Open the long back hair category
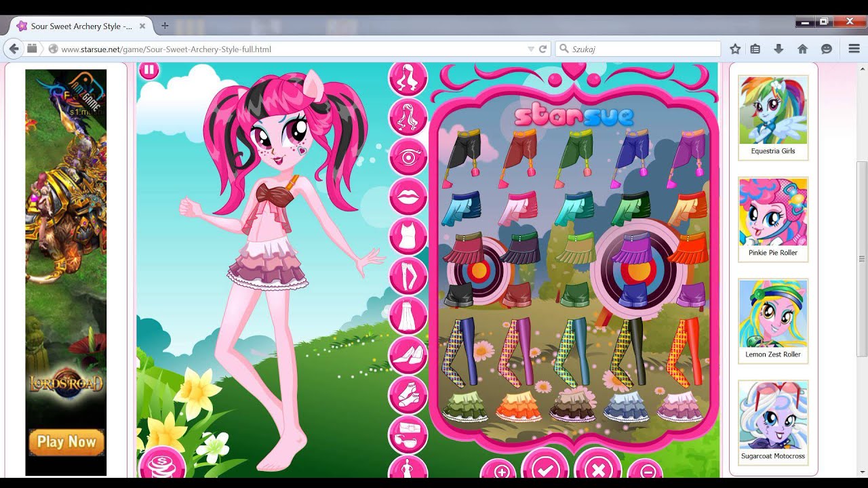 click(x=408, y=117)
